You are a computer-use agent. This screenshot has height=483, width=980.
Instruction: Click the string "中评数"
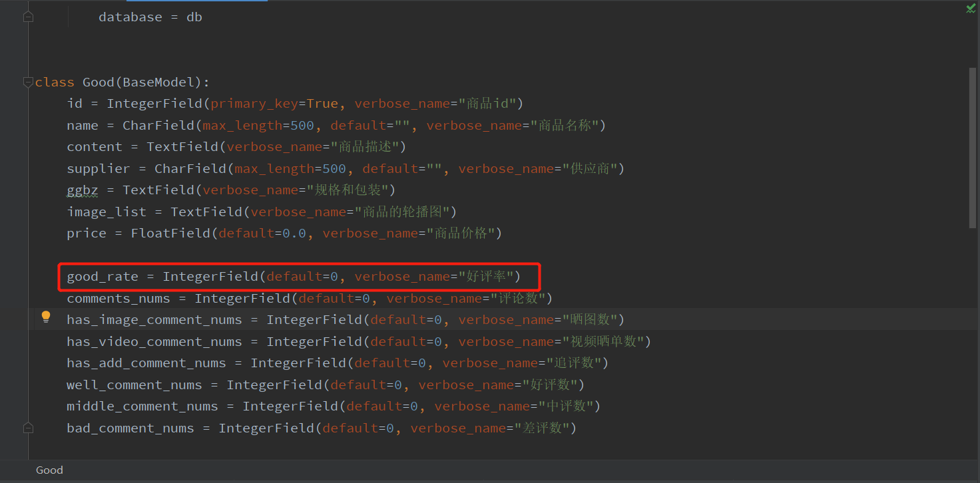[566, 406]
